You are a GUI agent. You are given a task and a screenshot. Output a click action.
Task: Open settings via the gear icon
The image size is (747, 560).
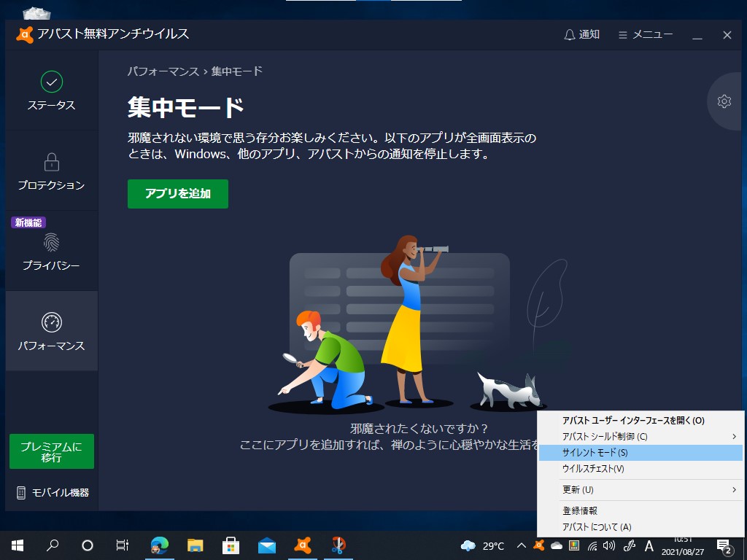pyautogui.click(x=724, y=101)
